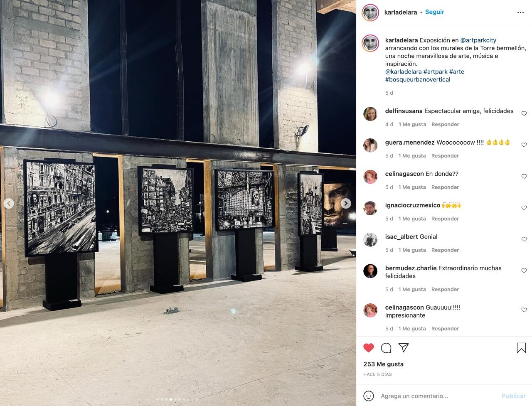The image size is (532, 406).
Task: Go to the next photo with the right arrow
Action: pos(346,203)
